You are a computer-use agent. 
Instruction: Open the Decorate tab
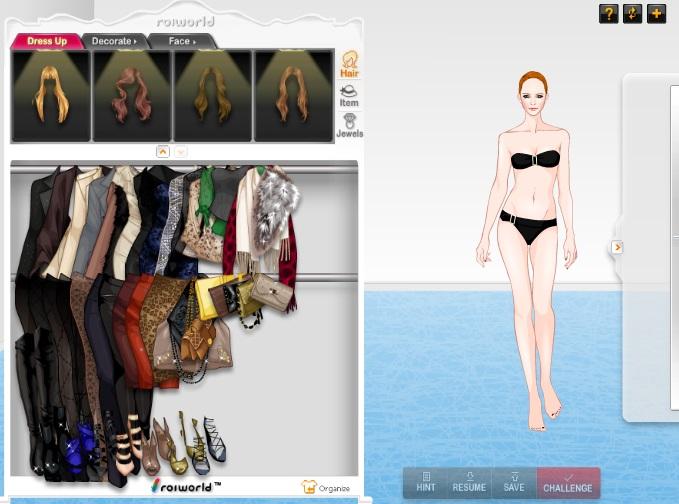pyautogui.click(x=113, y=41)
